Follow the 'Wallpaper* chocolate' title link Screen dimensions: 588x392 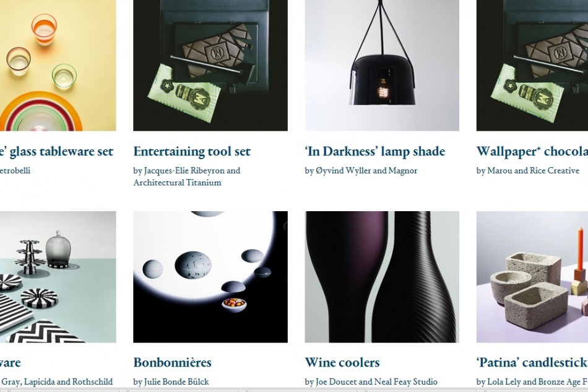click(x=532, y=152)
